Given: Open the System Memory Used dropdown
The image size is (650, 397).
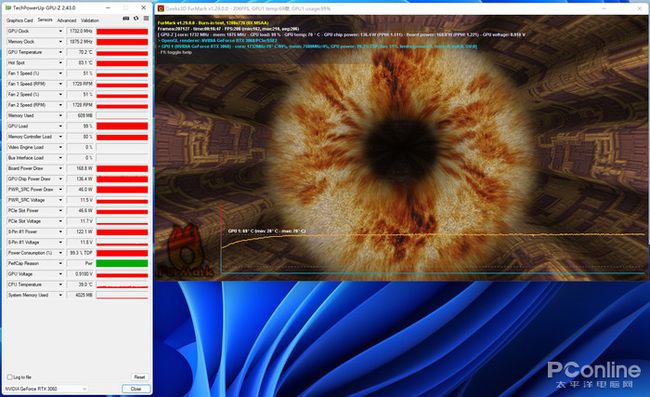Looking at the screenshot, I should 61,295.
